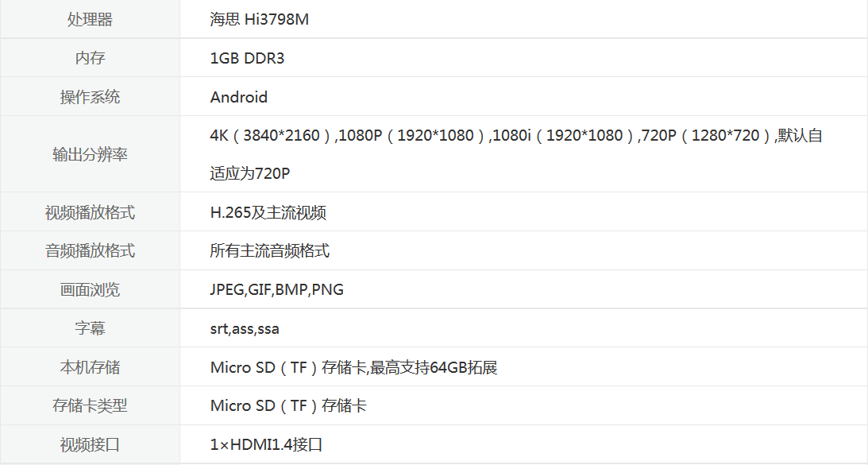Select the 所有主流音频格式 value
Viewport: 868px width, 465px height.
269,250
